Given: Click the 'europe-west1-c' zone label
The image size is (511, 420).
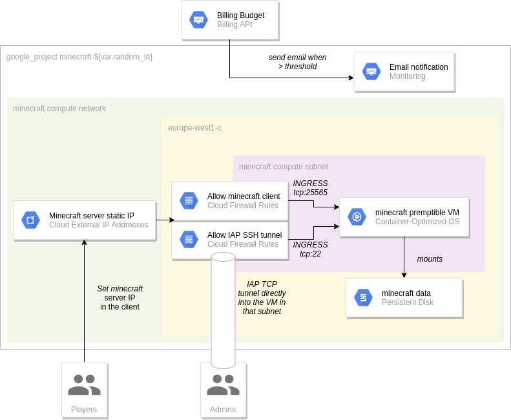Looking at the screenshot, I should 194,128.
